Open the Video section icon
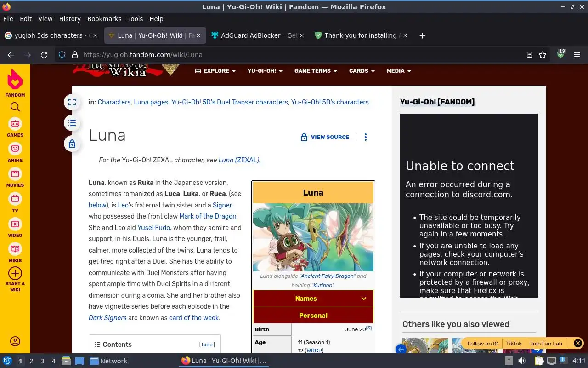Image resolution: width=588 pixels, height=368 pixels. click(15, 224)
